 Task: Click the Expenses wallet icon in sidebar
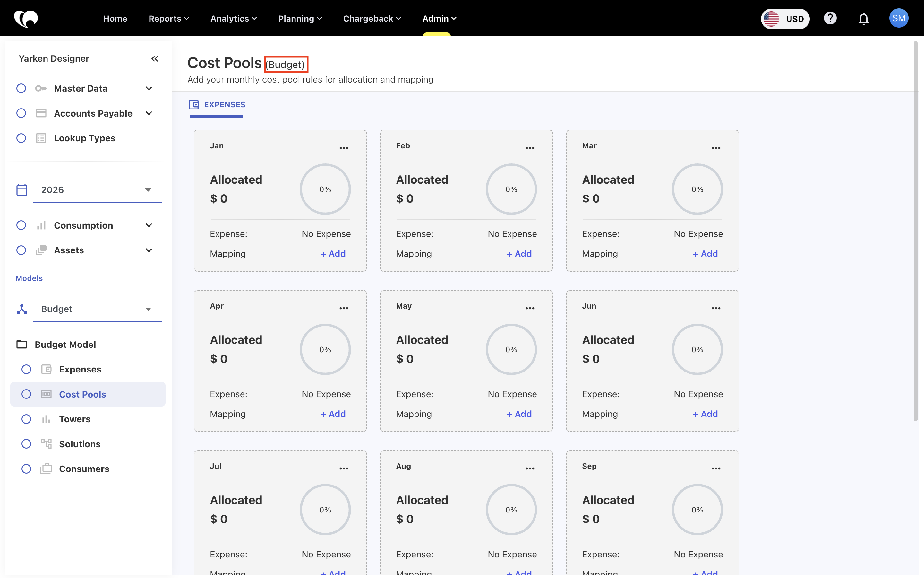[46, 369]
